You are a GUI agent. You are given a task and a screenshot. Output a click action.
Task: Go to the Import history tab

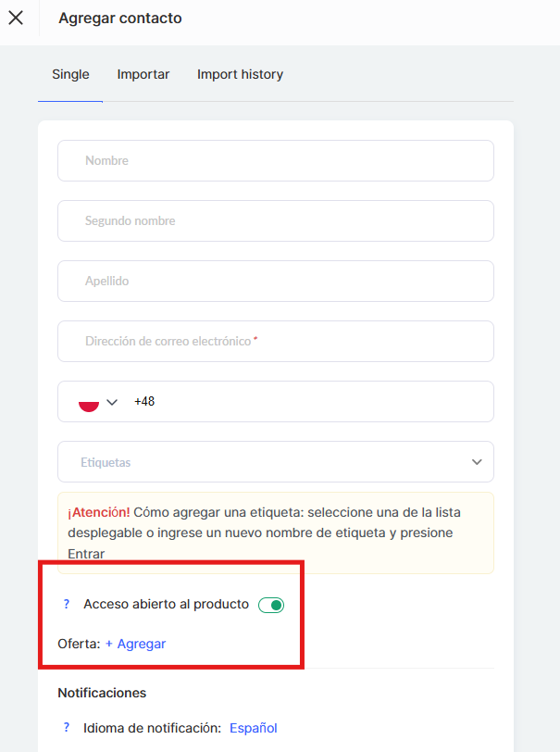[x=240, y=74]
